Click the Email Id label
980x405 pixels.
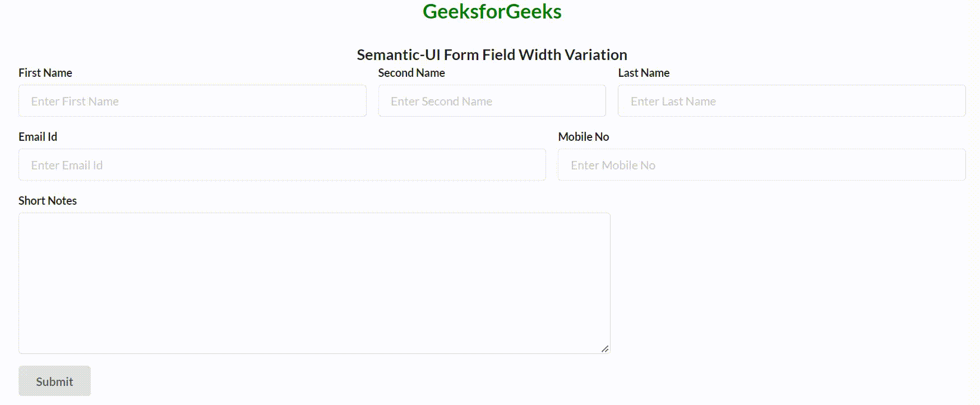click(38, 136)
